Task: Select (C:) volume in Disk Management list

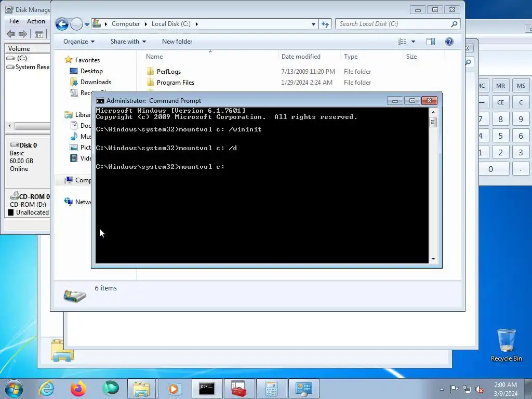Action: coord(22,58)
